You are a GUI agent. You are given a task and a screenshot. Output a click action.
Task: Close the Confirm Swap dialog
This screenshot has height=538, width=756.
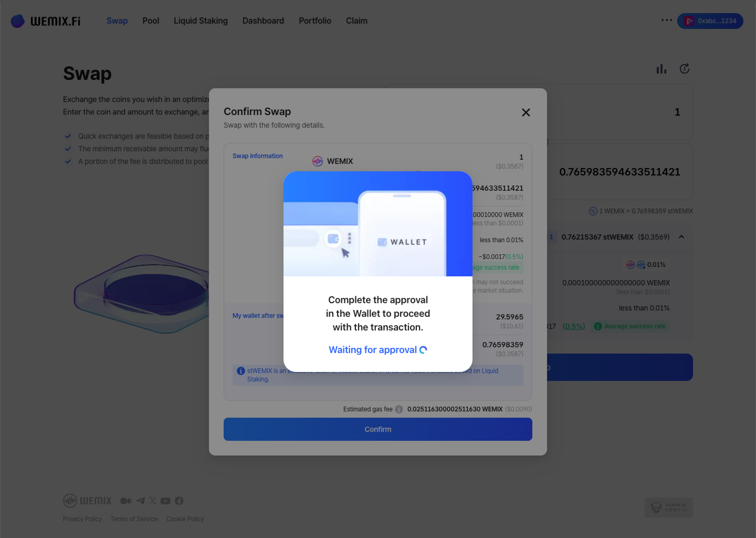526,113
